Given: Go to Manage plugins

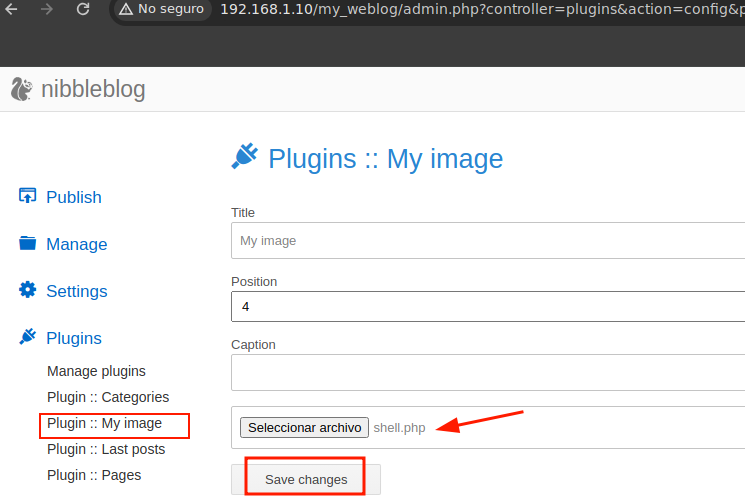Looking at the screenshot, I should 96,371.
